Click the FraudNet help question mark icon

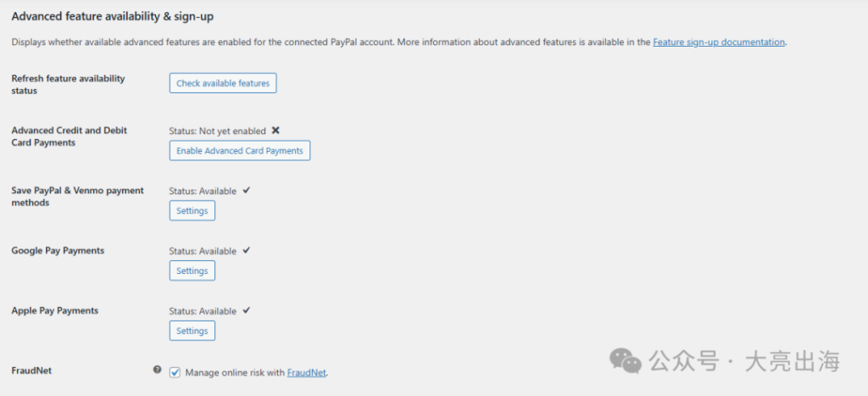(157, 370)
